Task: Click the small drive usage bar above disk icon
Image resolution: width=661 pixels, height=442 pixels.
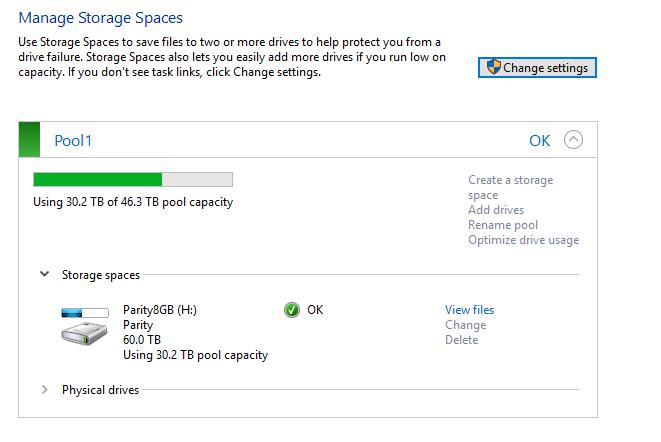Action: (85, 313)
